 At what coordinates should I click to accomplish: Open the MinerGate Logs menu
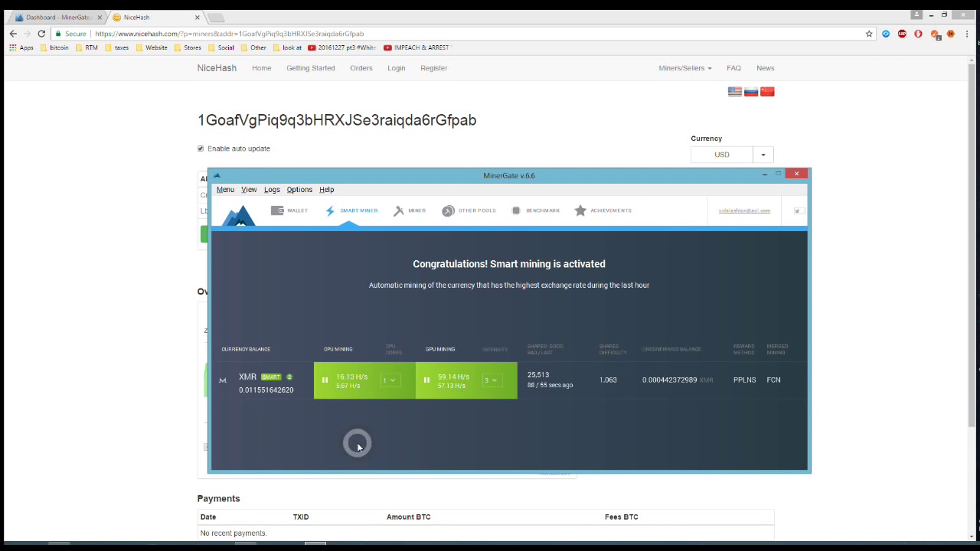(272, 190)
